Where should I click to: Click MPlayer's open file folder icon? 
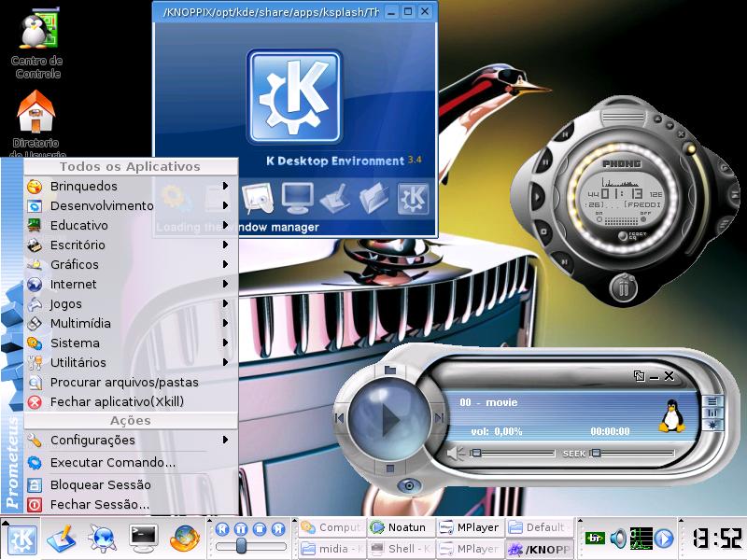(390, 370)
